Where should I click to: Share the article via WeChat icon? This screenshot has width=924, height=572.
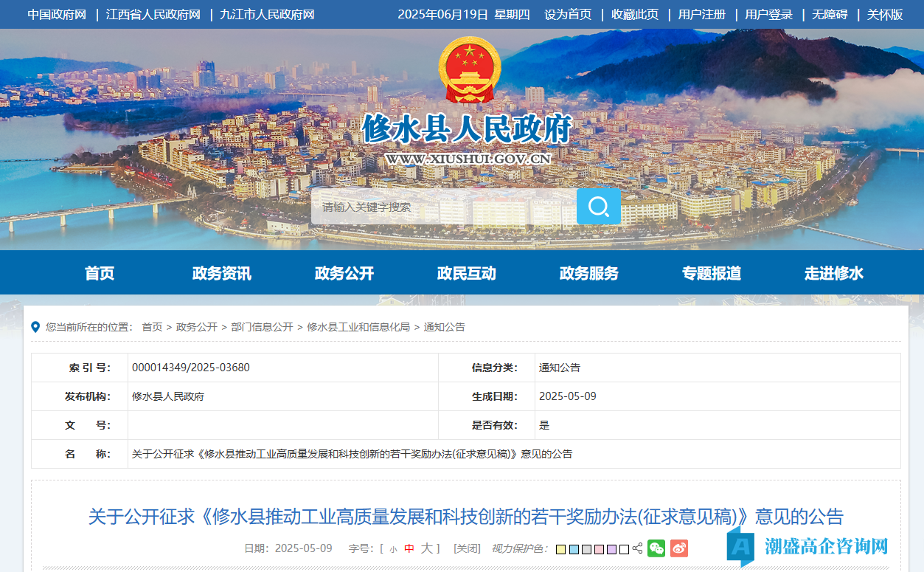[656, 548]
